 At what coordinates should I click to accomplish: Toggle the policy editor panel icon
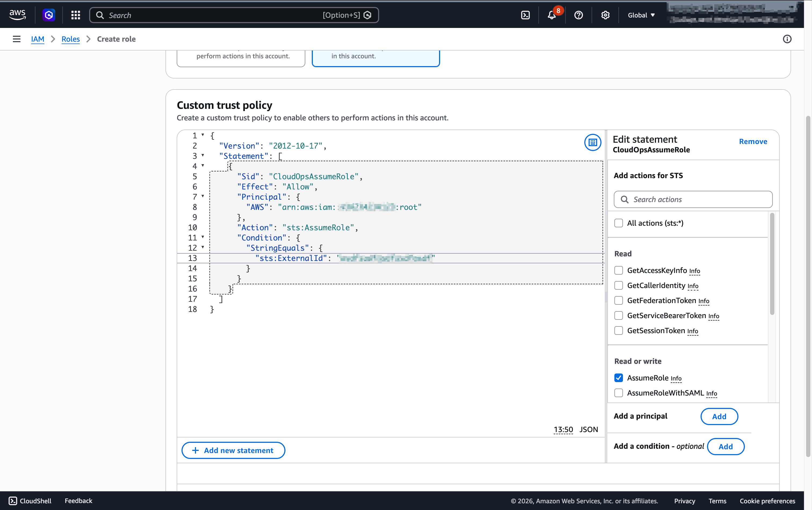pos(593,143)
